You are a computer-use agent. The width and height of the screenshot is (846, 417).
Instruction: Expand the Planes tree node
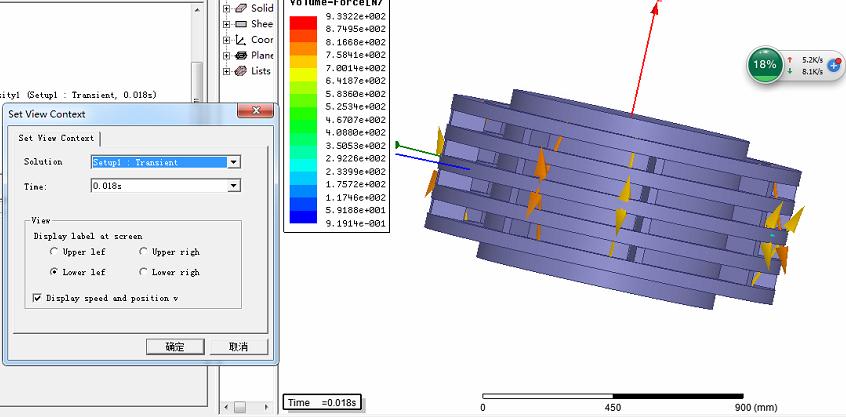227,56
